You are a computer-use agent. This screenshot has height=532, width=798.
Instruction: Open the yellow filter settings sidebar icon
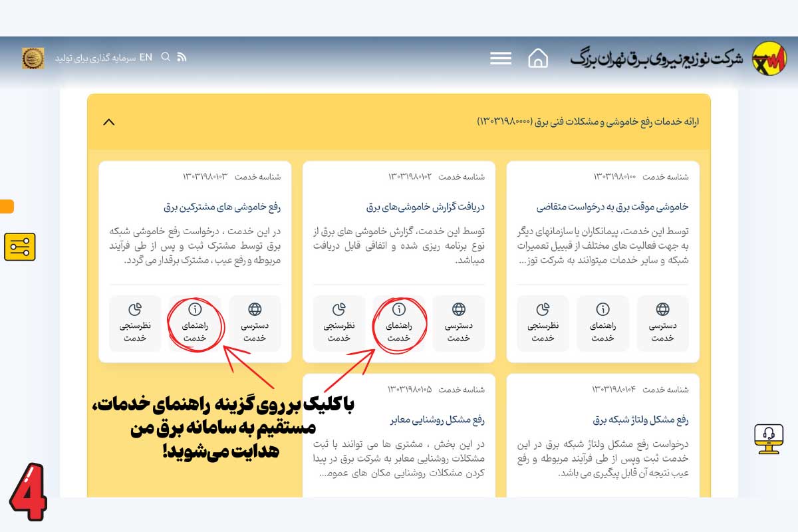coord(20,247)
